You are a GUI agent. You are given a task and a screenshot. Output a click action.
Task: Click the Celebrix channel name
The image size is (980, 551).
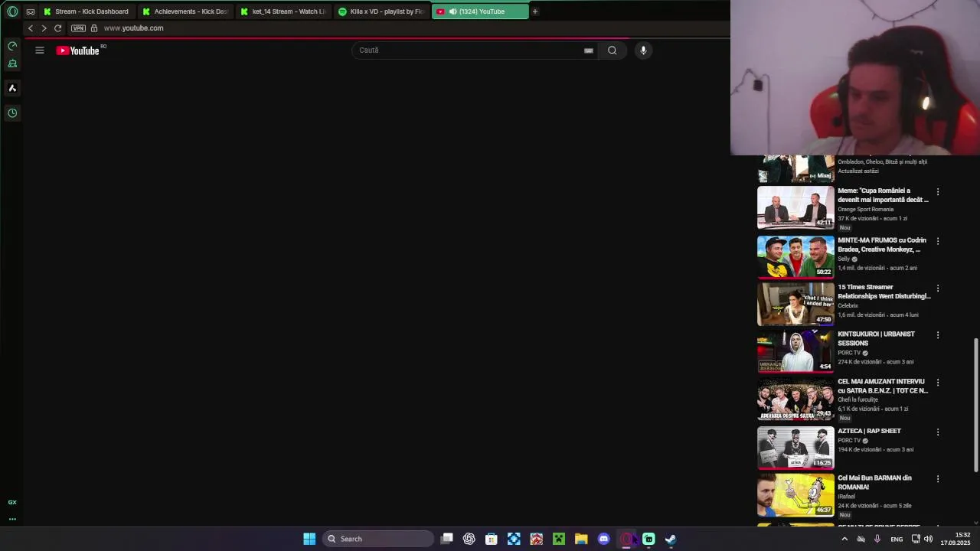click(848, 305)
